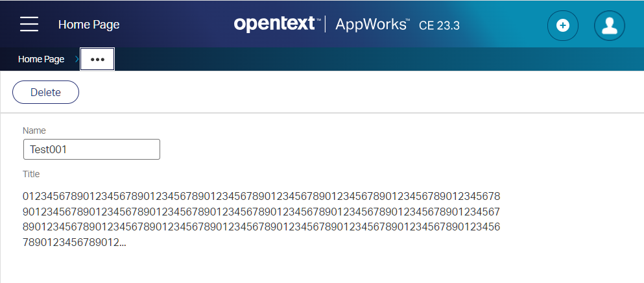Focus the Name field containing Test001
This screenshot has height=283, width=644.
pos(91,149)
